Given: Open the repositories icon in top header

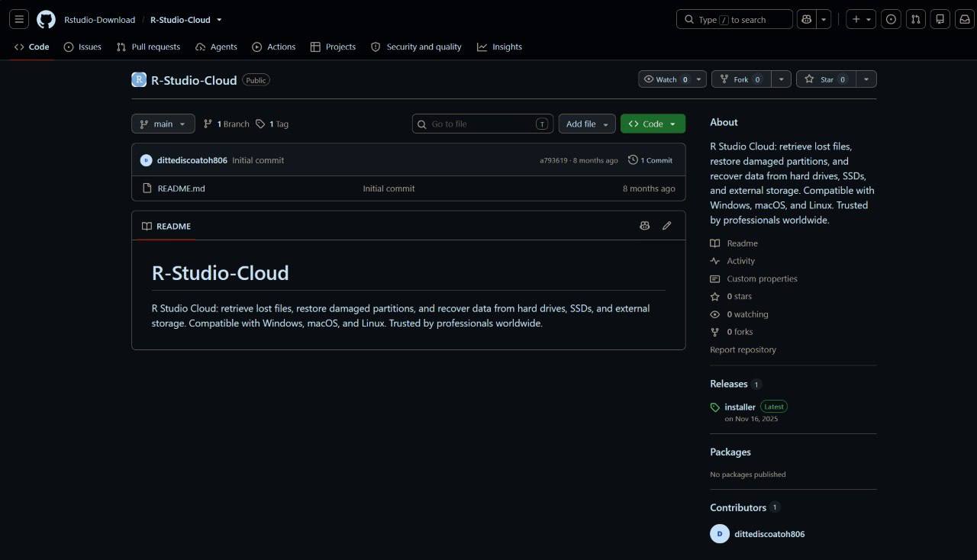Looking at the screenshot, I should click(x=940, y=20).
